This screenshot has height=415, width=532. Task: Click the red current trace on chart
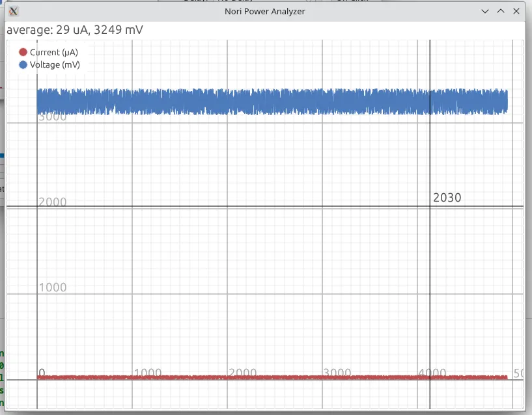click(260, 377)
